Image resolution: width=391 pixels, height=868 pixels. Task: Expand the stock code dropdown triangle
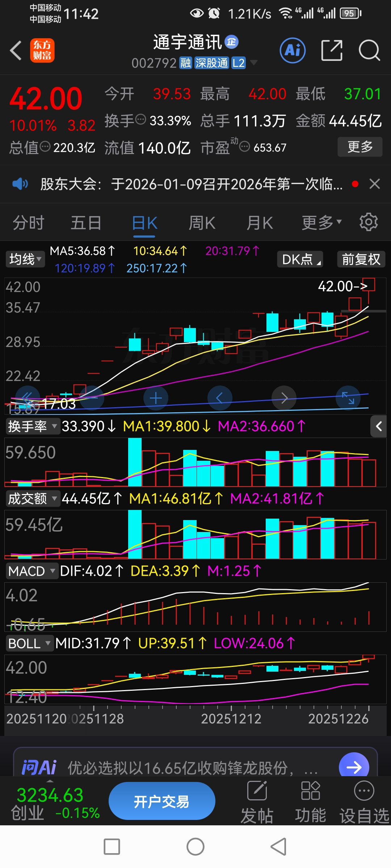(254, 63)
